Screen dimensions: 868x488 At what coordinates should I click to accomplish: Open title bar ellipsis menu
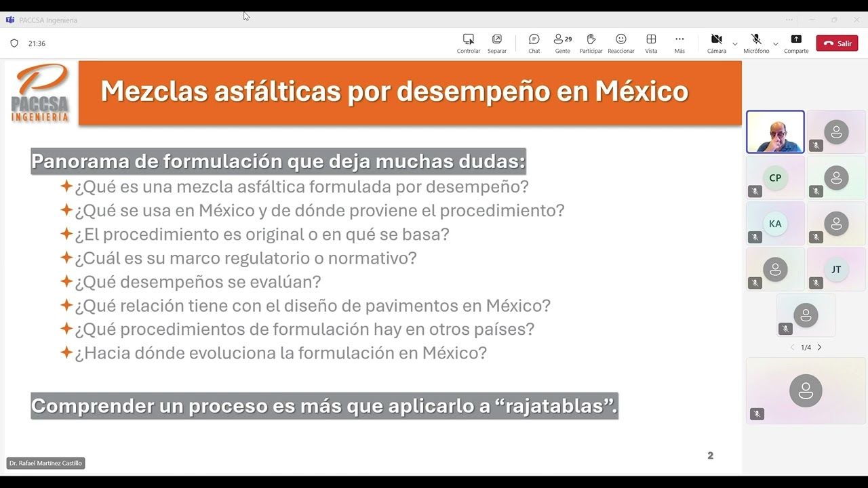[x=789, y=20]
